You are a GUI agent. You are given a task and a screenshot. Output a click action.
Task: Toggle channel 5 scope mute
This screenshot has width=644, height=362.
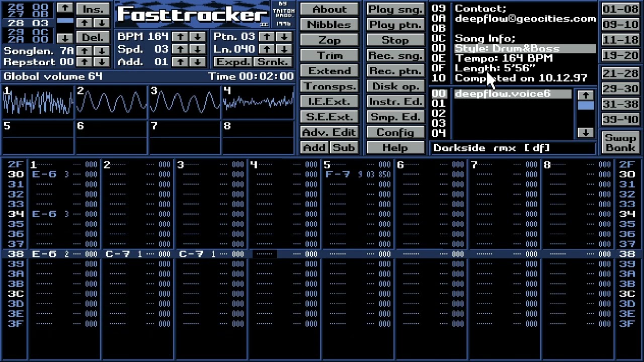pyautogui.click(x=38, y=137)
